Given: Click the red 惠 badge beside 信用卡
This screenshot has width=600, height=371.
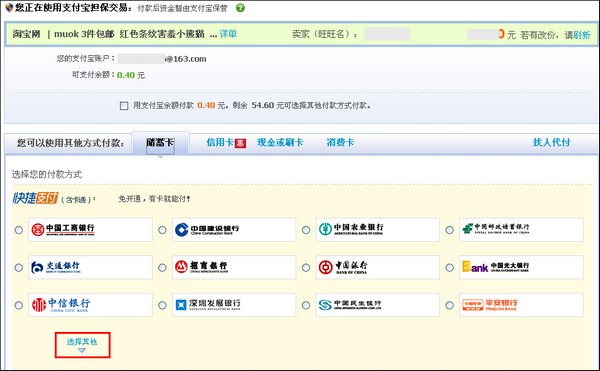Looking at the screenshot, I should [240, 143].
